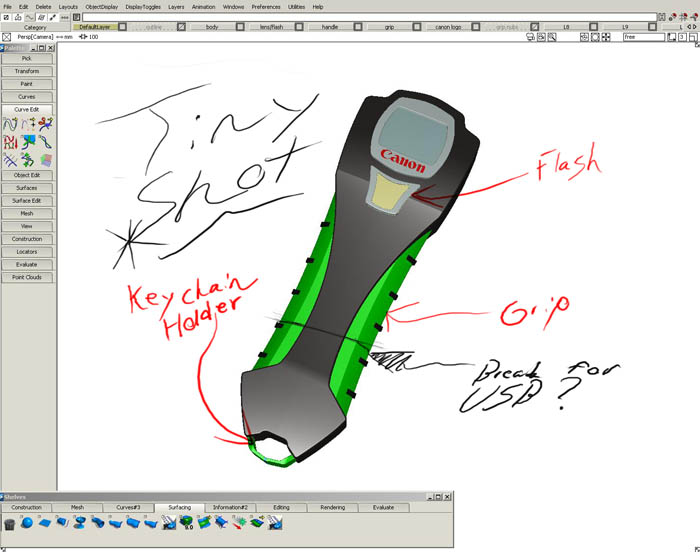Open the Surface Edit palette section
The image size is (700, 552).
[x=27, y=201]
